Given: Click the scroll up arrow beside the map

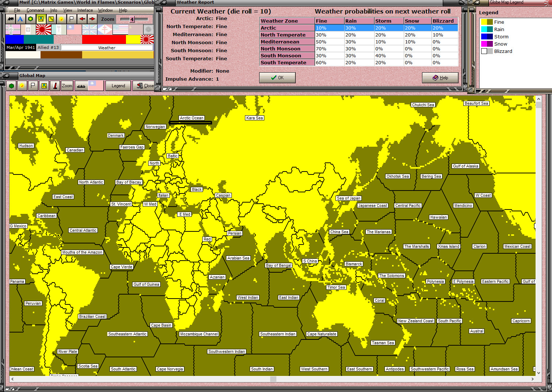Looking at the screenshot, I should (538, 99).
